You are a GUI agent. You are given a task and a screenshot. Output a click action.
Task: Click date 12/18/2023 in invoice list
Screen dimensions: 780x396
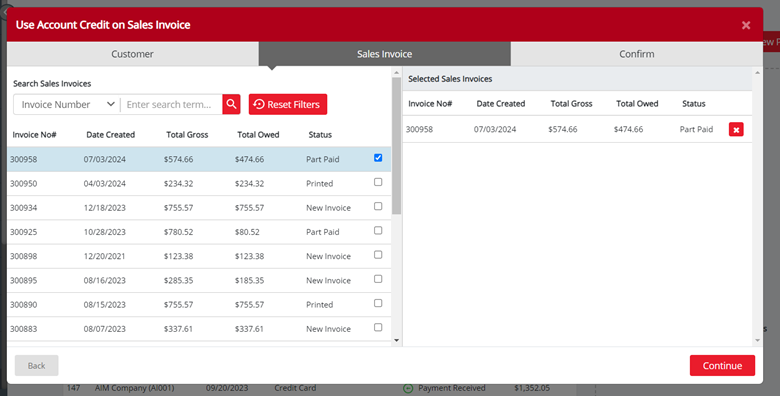click(x=104, y=207)
